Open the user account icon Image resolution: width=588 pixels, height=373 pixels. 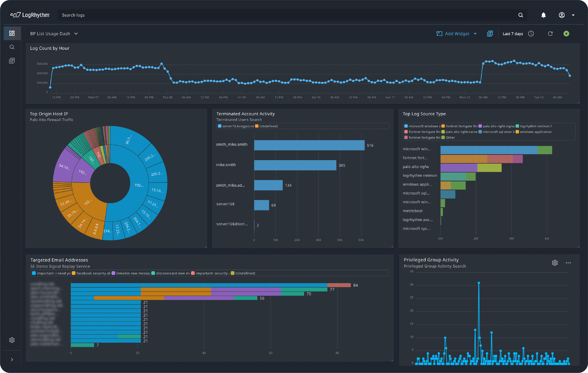562,15
